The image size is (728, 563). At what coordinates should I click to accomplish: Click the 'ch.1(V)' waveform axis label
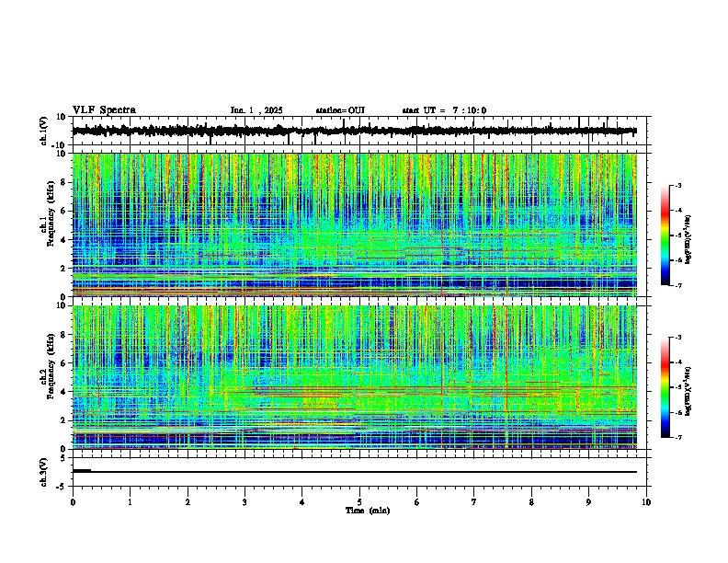[44, 131]
